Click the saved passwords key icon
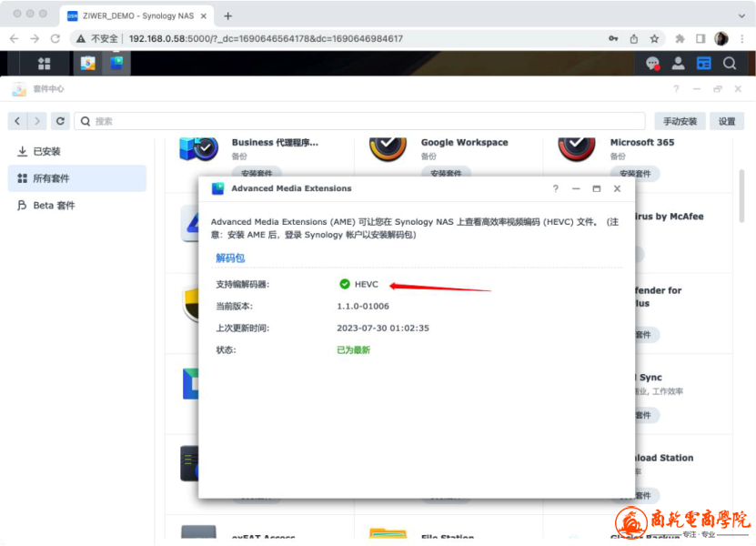Image resolution: width=756 pixels, height=546 pixels. click(x=613, y=38)
